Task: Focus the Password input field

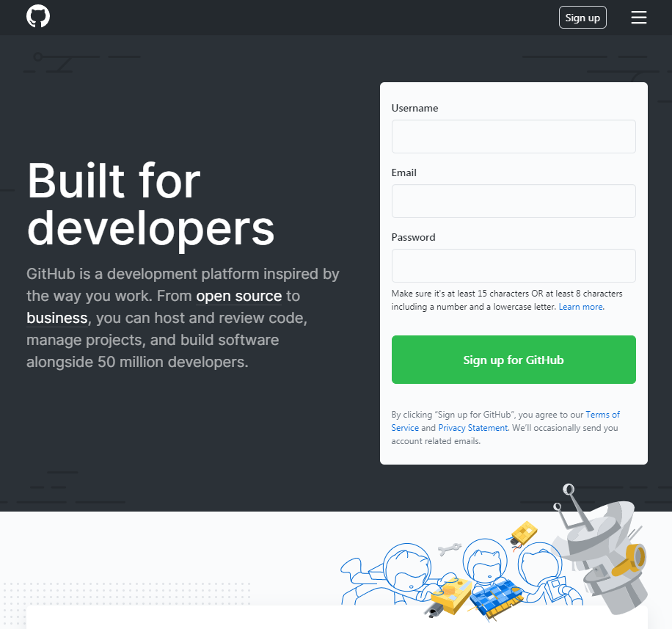Action: [x=514, y=266]
